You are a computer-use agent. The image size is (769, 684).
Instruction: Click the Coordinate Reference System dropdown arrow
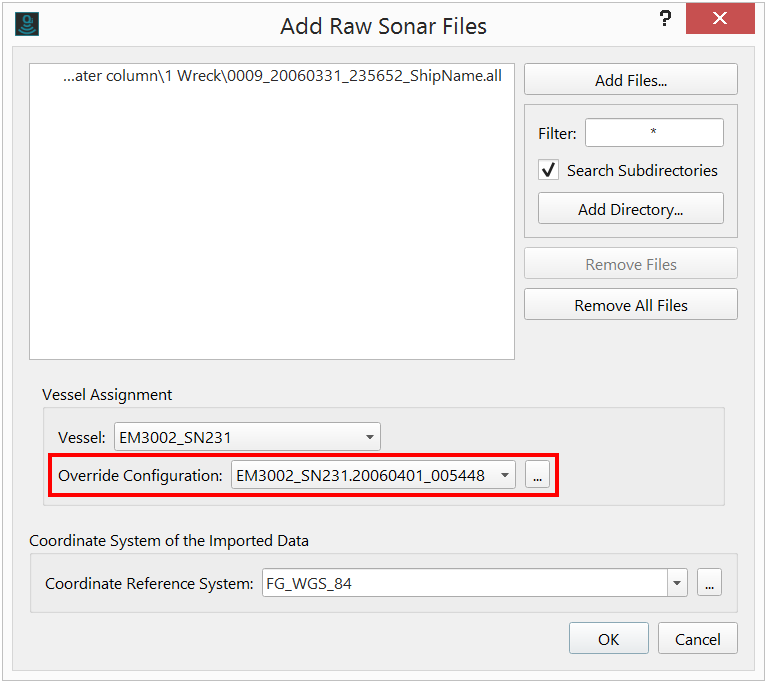[x=677, y=584]
